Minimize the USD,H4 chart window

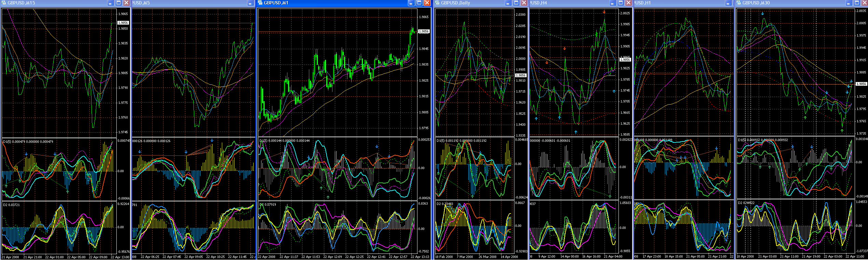click(613, 3)
